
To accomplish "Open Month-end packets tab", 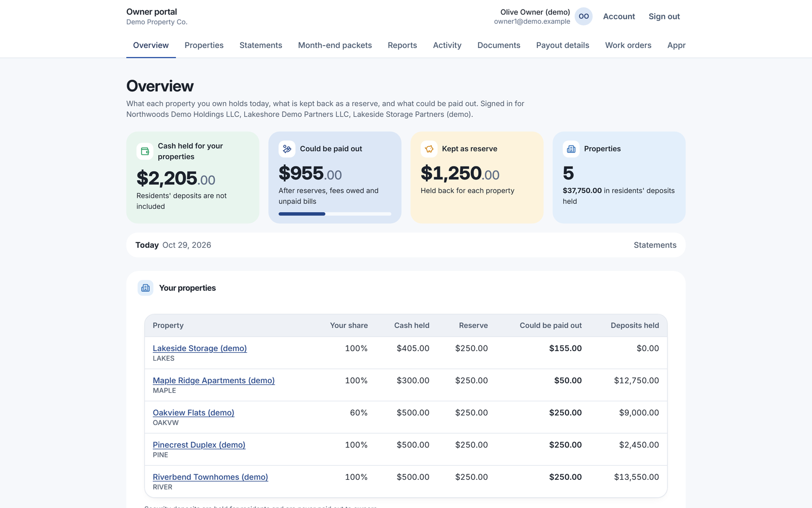I will point(335,45).
